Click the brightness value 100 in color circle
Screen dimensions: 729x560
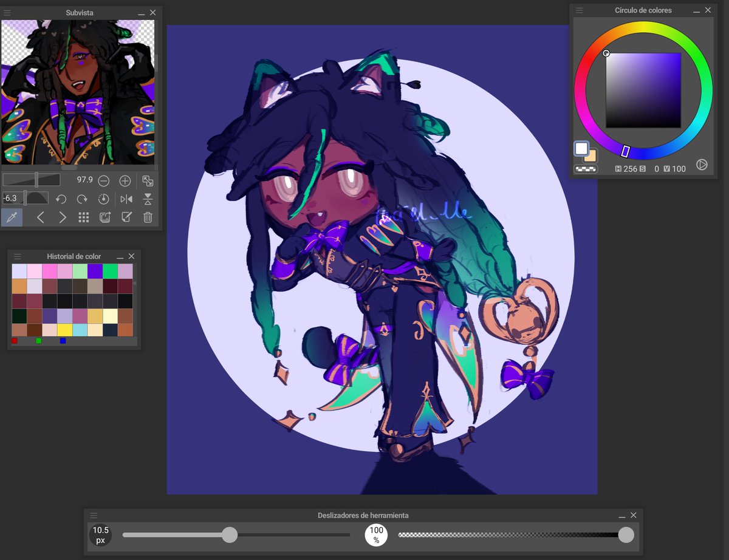pyautogui.click(x=678, y=169)
